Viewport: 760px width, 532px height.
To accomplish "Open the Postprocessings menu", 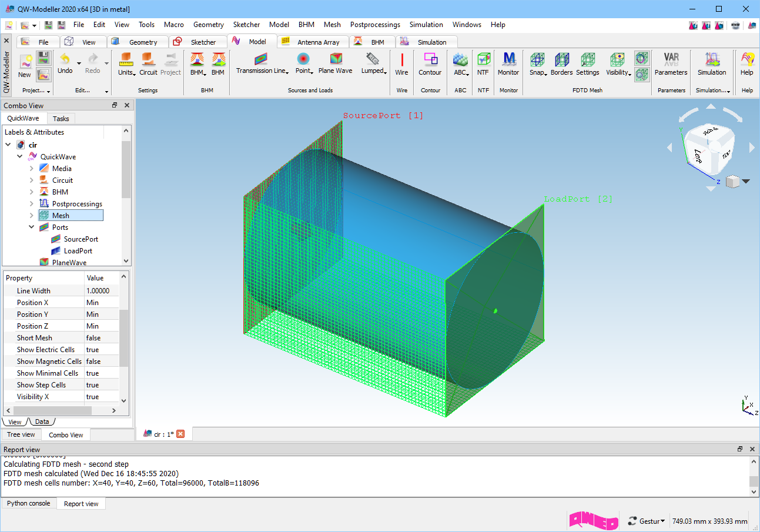I will [375, 25].
